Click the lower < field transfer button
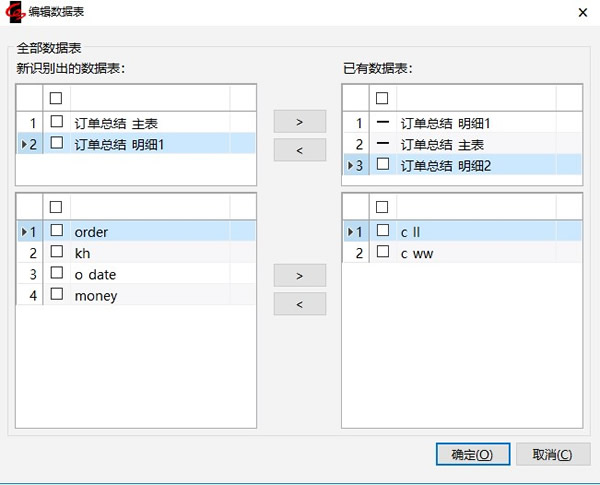600x485 pixels. point(299,303)
